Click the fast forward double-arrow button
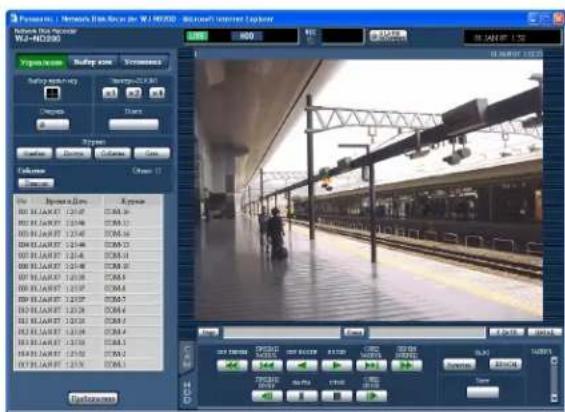565x412 pixels. point(406,366)
